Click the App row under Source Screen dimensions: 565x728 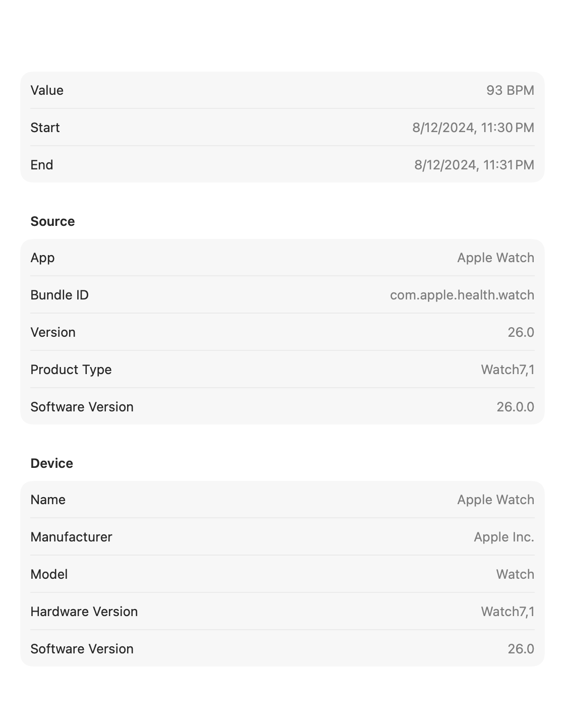282,258
